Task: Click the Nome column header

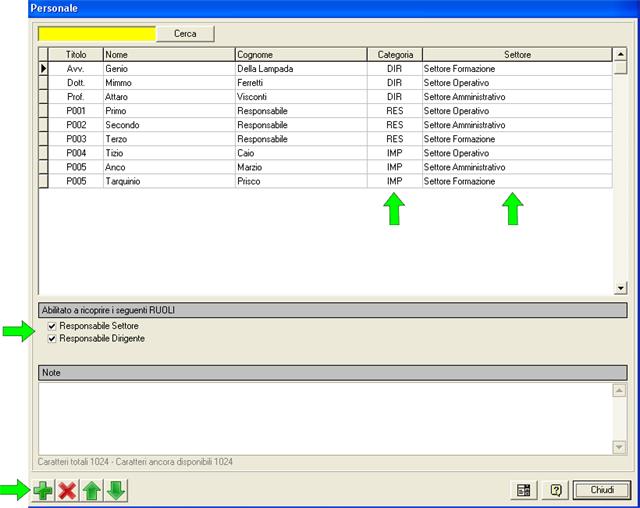Action: coord(167,54)
